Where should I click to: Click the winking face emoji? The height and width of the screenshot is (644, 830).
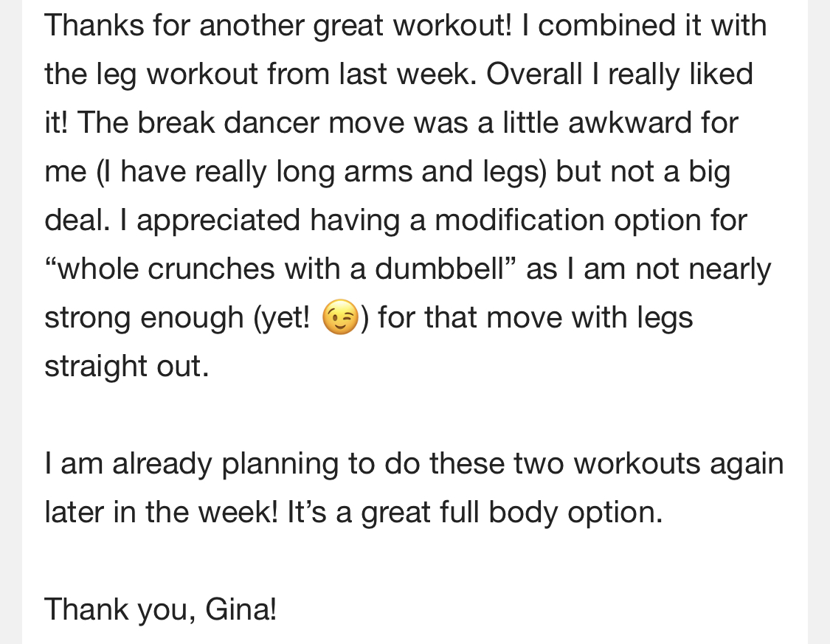340,317
